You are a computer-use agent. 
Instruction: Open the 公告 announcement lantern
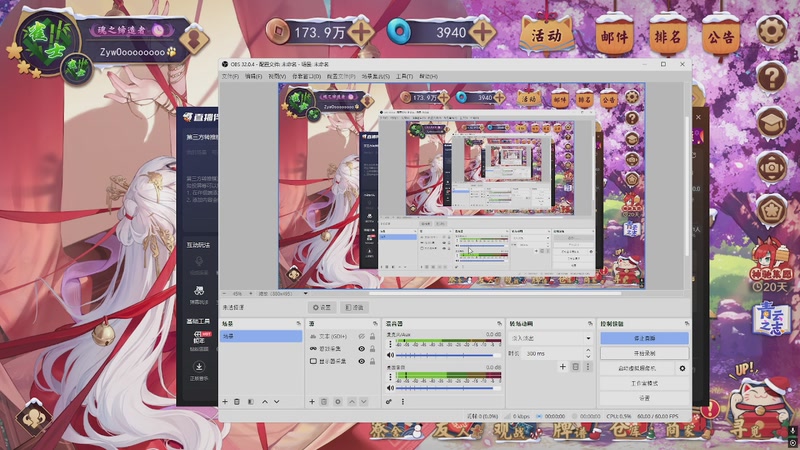tap(721, 36)
